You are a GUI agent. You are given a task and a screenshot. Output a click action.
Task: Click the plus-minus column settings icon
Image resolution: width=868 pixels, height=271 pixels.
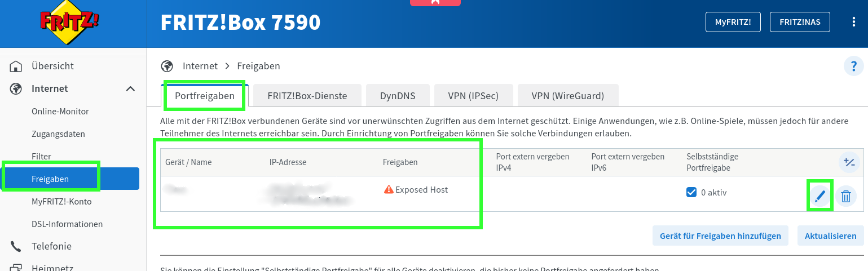849,163
